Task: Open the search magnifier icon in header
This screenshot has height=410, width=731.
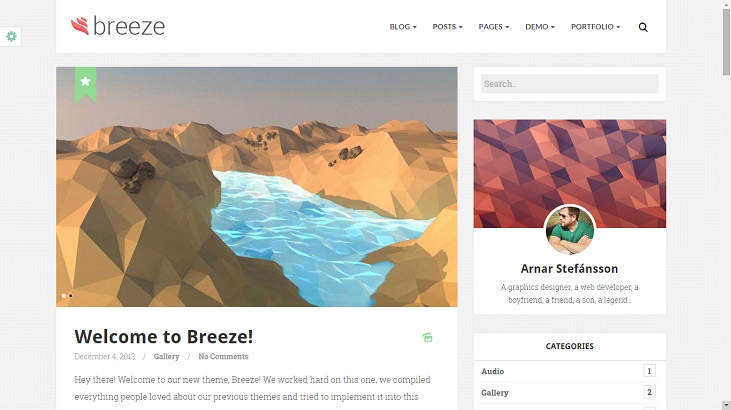Action: 643,27
